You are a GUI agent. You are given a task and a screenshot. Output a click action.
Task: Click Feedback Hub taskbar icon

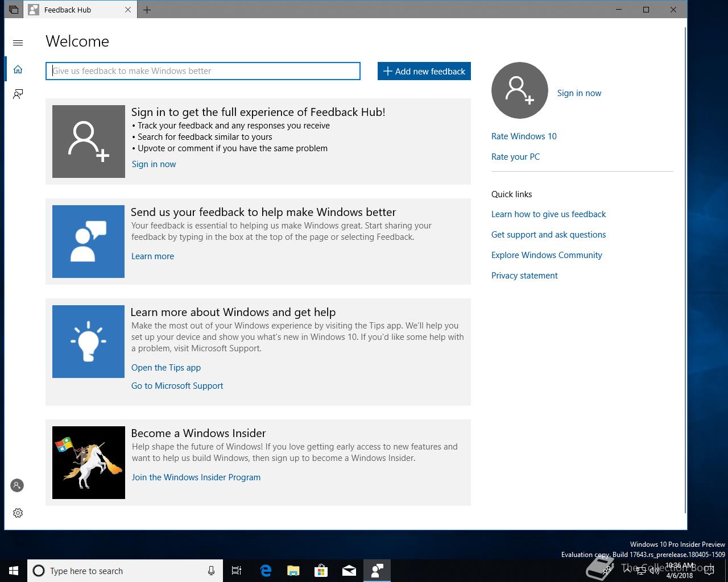tap(377, 571)
